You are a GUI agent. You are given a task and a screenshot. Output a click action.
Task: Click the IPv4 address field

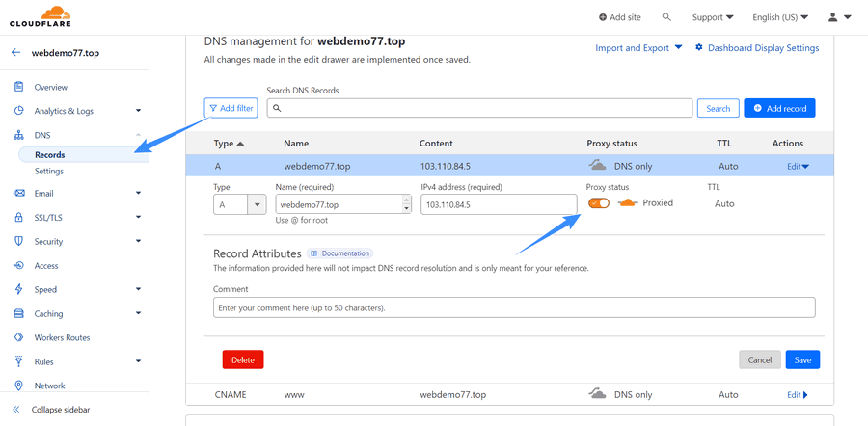pos(499,204)
